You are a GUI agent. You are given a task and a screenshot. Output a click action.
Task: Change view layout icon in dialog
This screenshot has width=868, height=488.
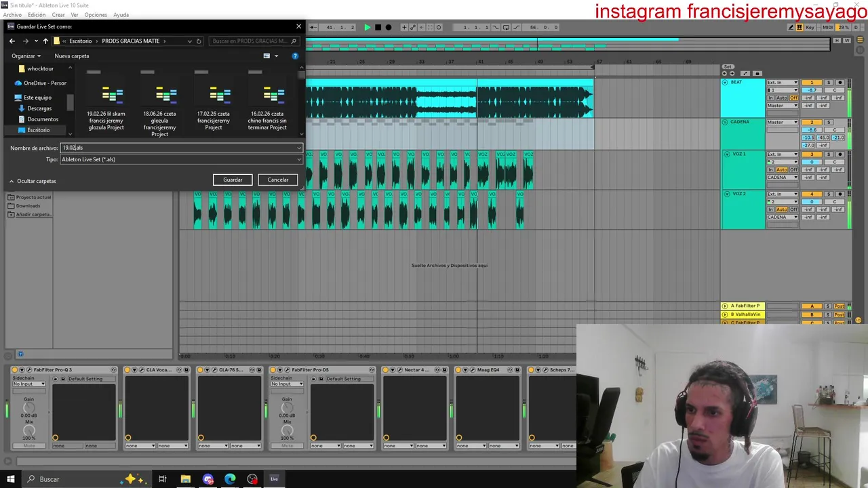pos(267,56)
